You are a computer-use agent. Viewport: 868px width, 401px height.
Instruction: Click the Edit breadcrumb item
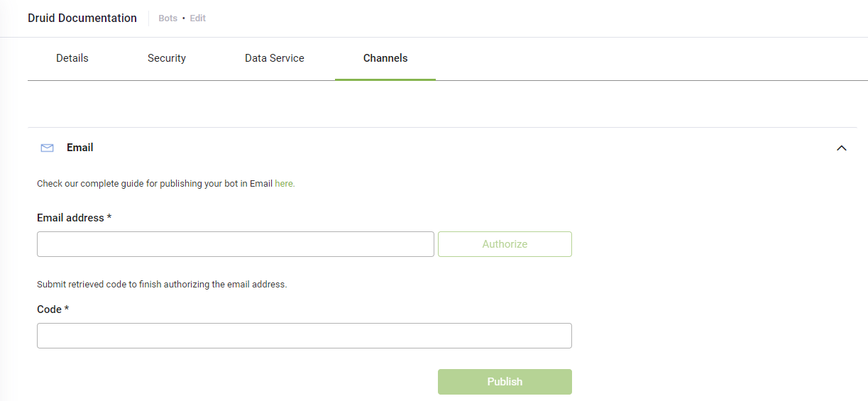[198, 18]
